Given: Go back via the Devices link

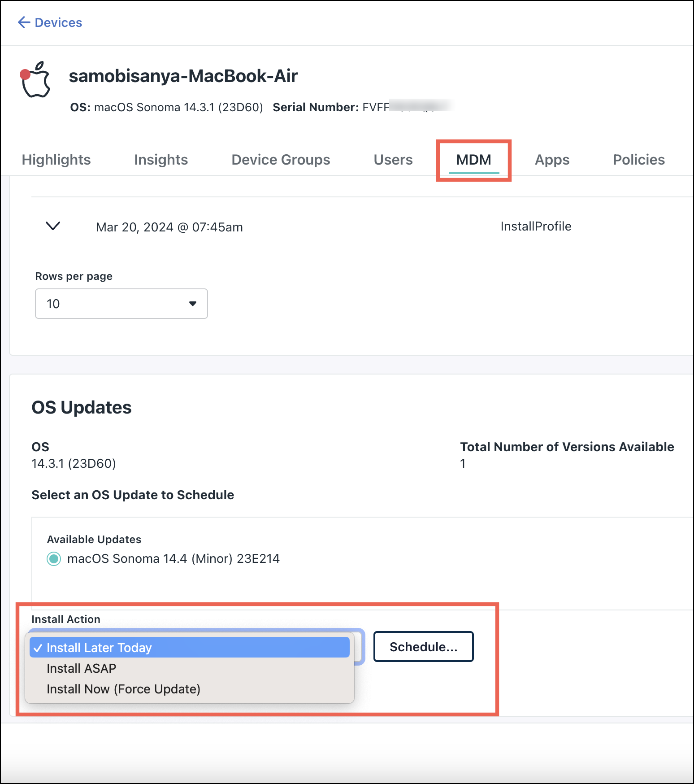Looking at the screenshot, I should click(58, 22).
